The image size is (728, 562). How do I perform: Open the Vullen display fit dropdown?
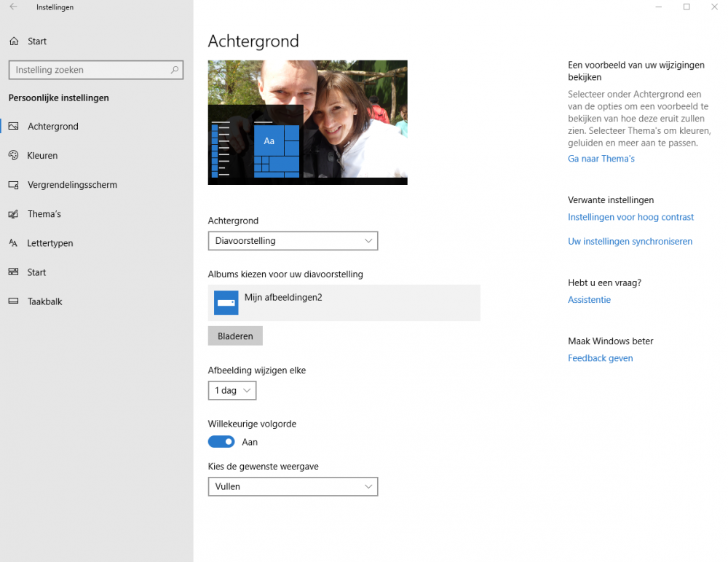tap(293, 486)
